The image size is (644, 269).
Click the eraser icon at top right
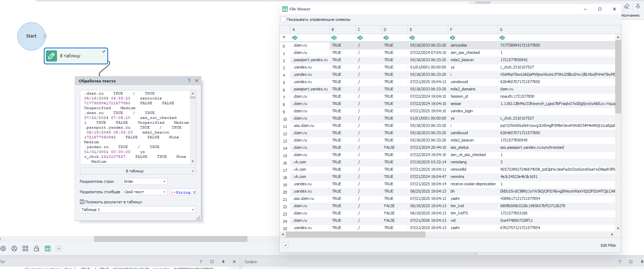tap(627, 6)
